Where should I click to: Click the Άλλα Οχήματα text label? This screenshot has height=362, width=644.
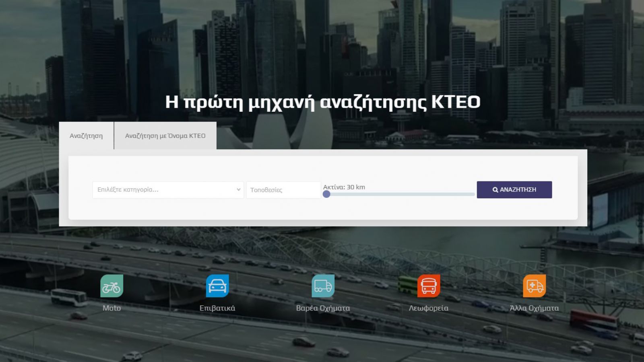click(x=534, y=308)
